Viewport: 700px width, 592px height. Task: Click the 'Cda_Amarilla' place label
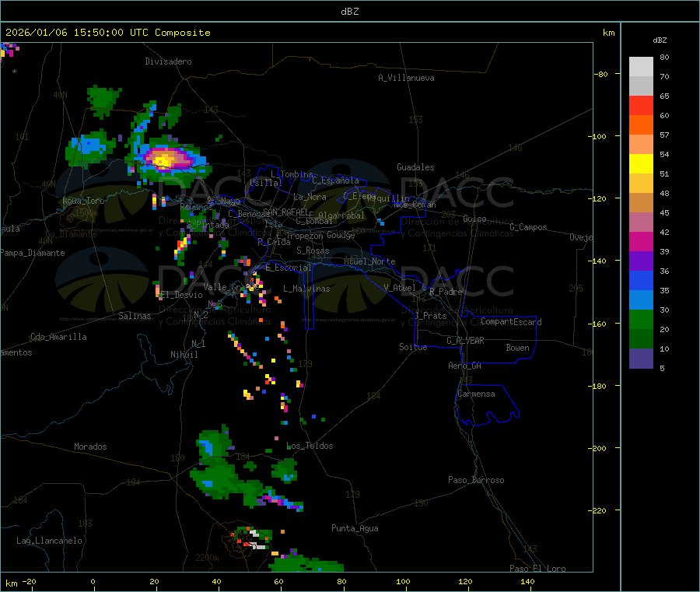pyautogui.click(x=58, y=337)
